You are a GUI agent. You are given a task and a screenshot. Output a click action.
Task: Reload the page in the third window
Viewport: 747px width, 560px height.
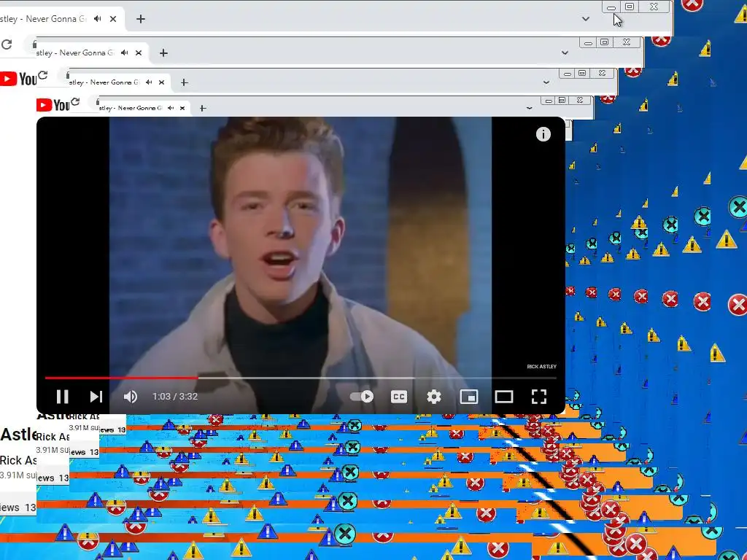click(x=75, y=101)
